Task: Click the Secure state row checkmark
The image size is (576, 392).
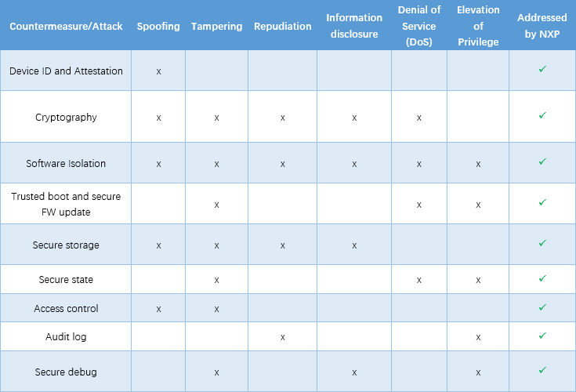Action: [542, 278]
